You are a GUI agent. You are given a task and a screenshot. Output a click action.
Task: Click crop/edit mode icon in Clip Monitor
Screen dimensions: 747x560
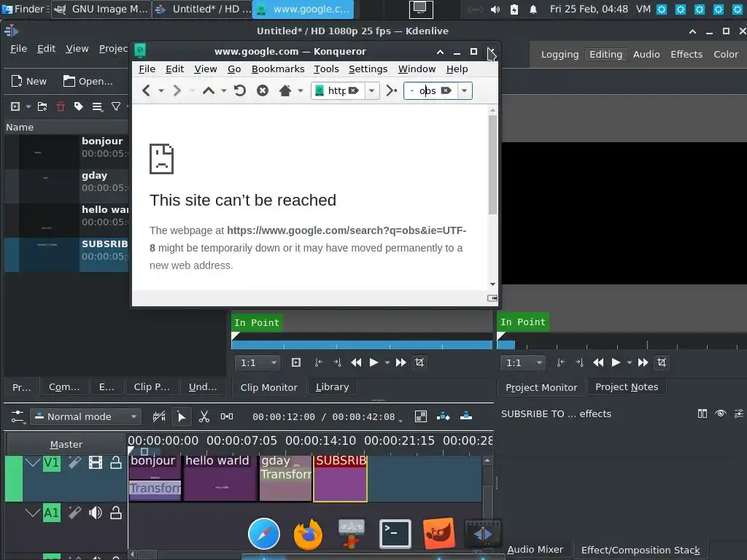coord(419,363)
